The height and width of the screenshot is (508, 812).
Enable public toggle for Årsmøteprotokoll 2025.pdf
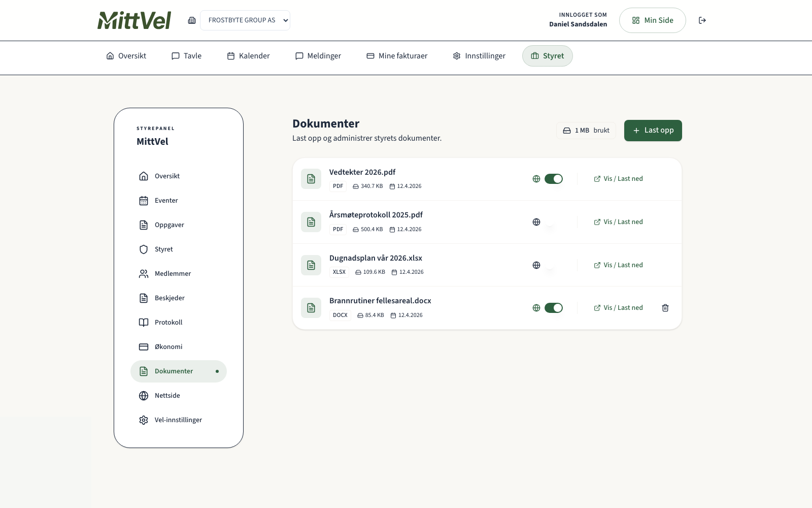553,222
